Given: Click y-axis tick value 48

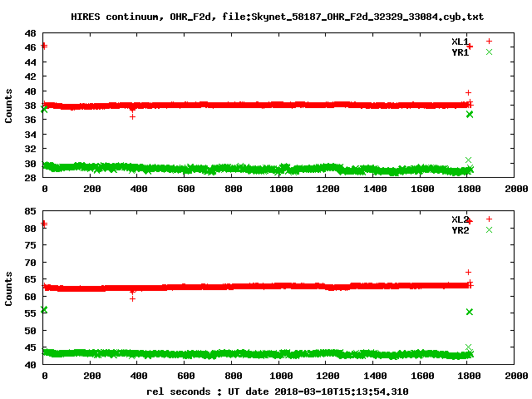Looking at the screenshot, I should pyautogui.click(x=30, y=33).
